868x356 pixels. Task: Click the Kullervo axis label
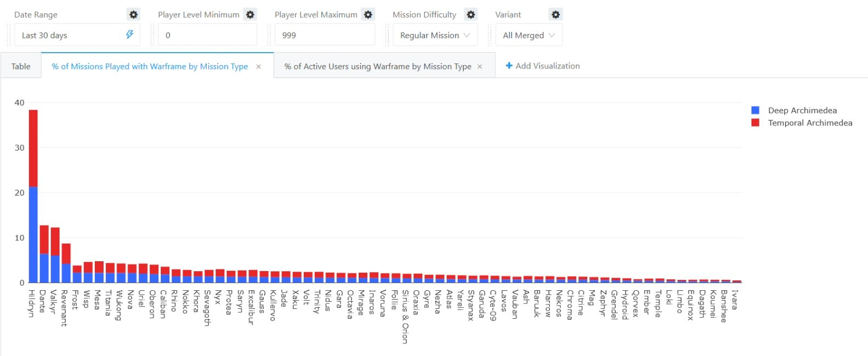273,305
